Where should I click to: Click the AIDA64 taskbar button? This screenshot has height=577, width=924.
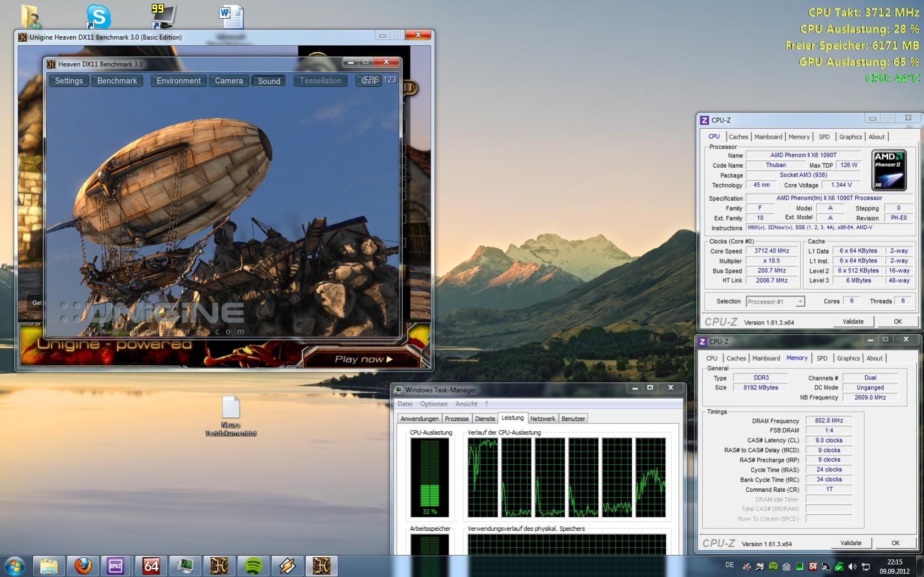(x=151, y=566)
